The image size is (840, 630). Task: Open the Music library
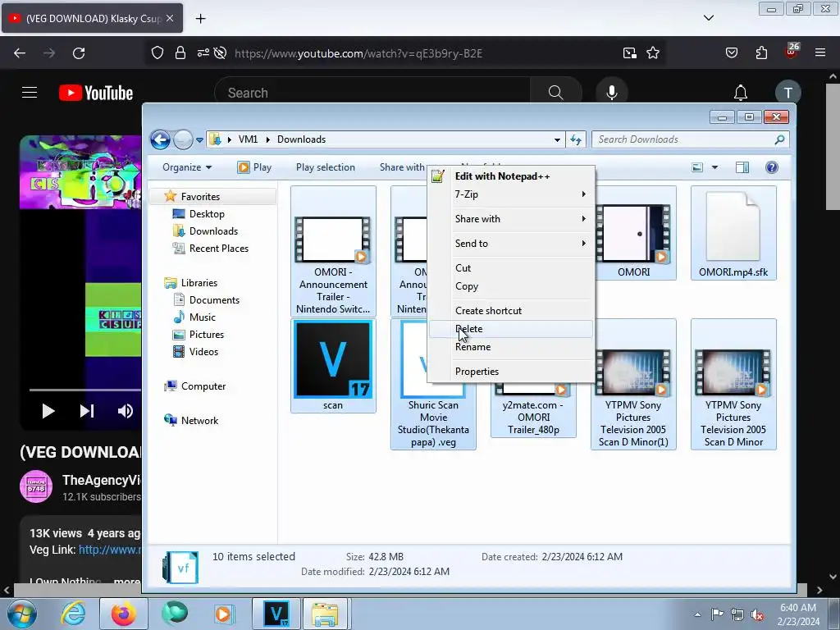pyautogui.click(x=202, y=317)
